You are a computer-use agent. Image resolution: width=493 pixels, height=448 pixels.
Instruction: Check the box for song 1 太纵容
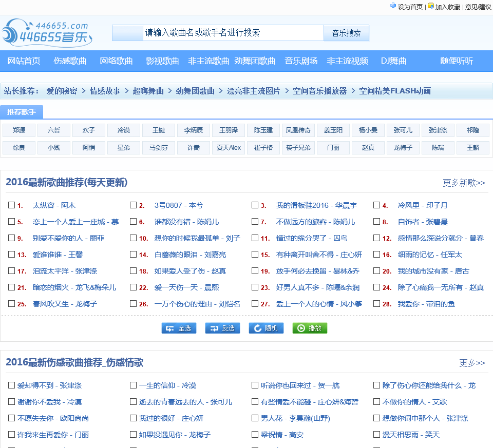(x=12, y=205)
